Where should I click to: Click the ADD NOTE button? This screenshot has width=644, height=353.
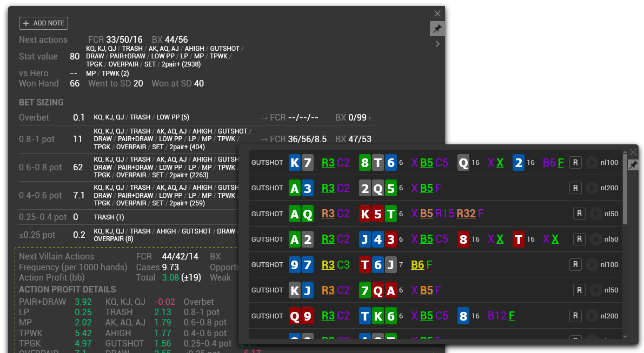(x=44, y=23)
